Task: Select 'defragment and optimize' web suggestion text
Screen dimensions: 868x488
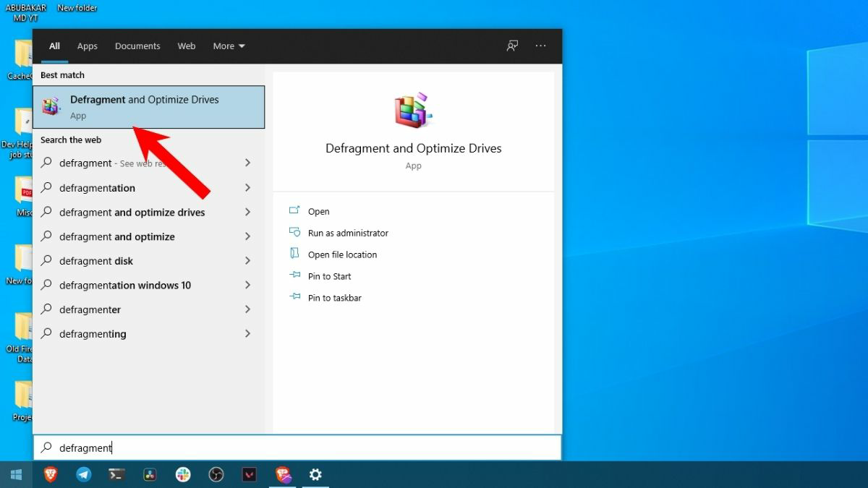Action: click(x=116, y=237)
